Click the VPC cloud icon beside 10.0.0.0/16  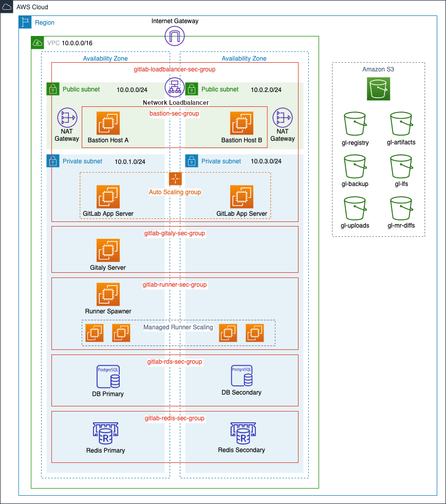click(38, 43)
